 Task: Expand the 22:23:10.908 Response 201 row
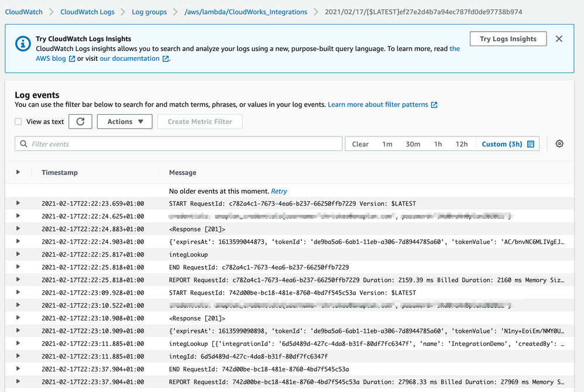click(18, 318)
